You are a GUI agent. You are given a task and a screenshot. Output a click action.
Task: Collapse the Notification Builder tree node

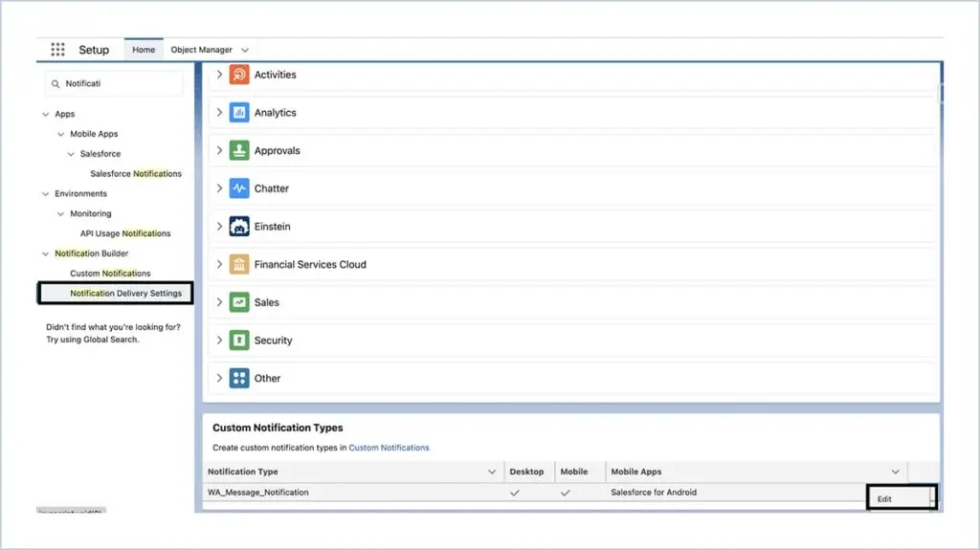[x=46, y=254]
